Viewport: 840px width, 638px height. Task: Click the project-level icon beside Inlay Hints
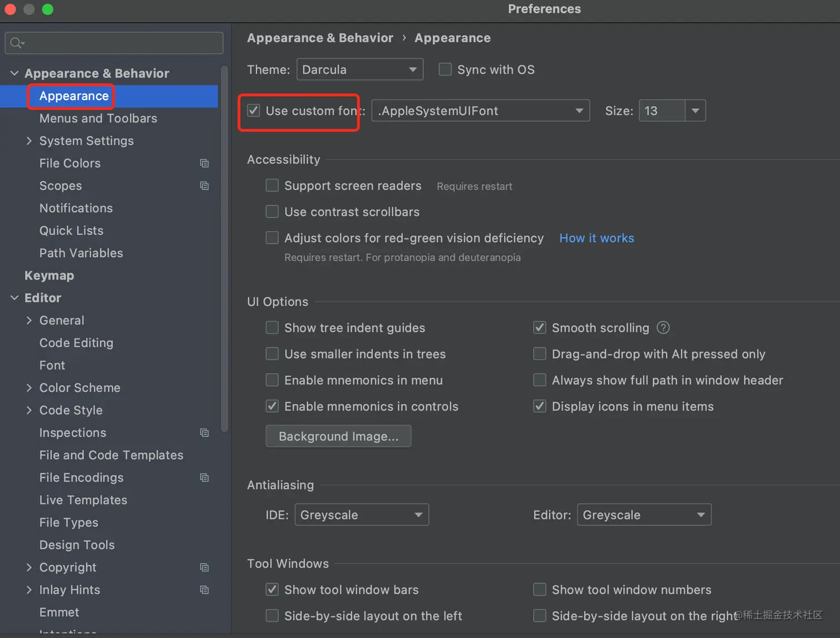[204, 590]
